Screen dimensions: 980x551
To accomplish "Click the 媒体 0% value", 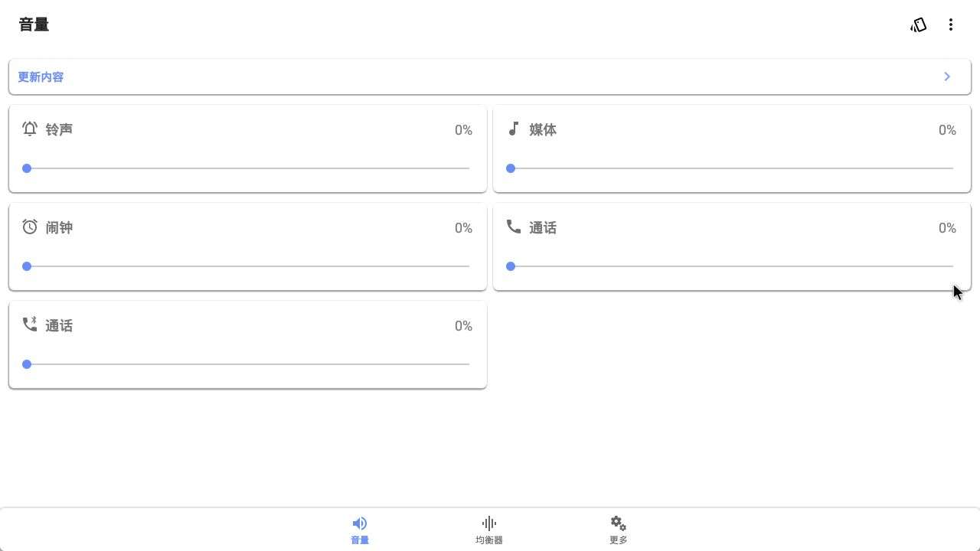I will point(947,130).
